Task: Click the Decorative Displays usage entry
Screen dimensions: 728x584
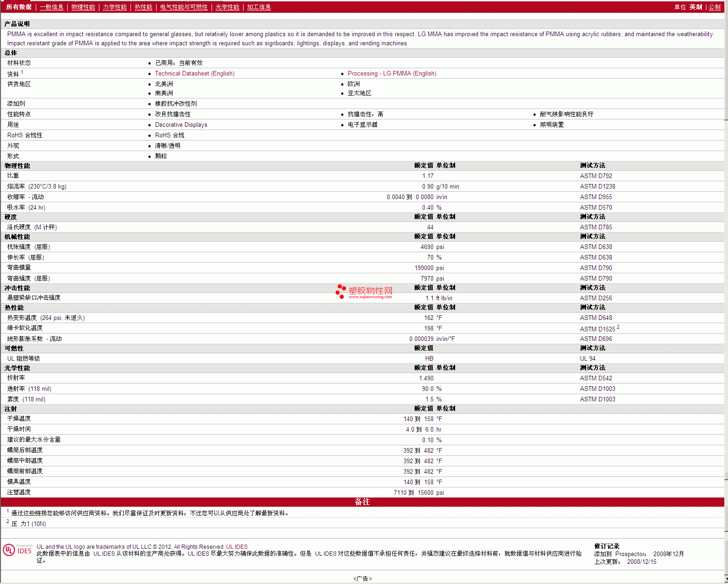Action: (181, 125)
